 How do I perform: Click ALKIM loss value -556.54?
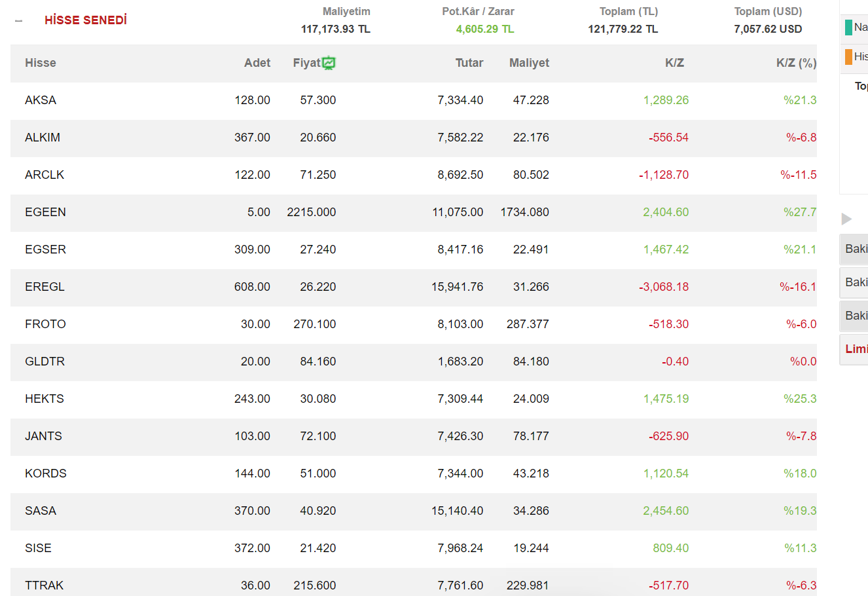click(668, 138)
